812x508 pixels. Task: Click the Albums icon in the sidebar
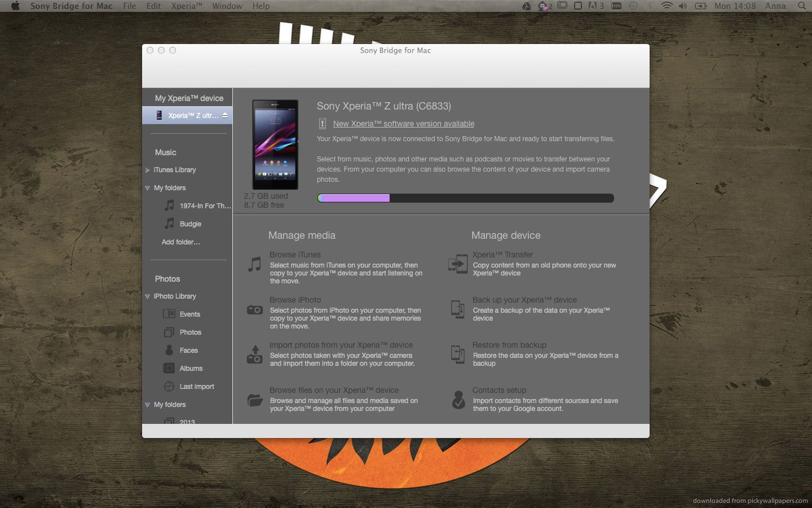pyautogui.click(x=169, y=368)
